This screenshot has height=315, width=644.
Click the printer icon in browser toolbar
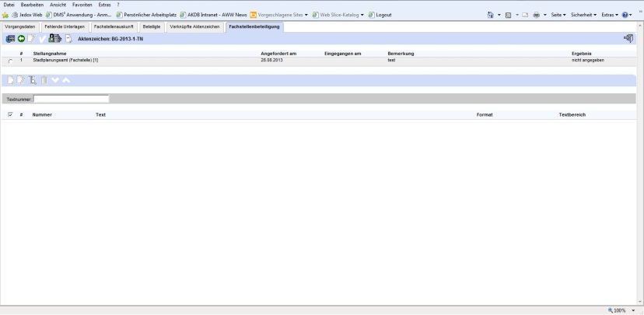(x=536, y=15)
